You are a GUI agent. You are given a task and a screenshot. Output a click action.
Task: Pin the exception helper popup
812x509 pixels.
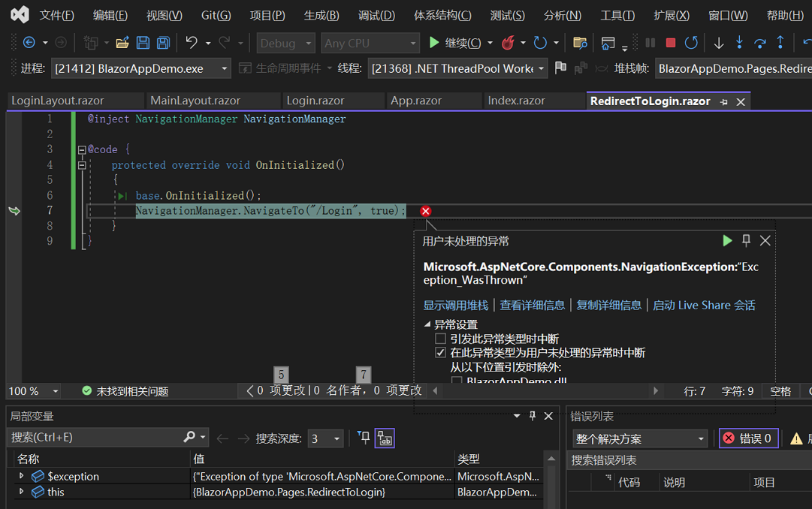[x=745, y=240]
